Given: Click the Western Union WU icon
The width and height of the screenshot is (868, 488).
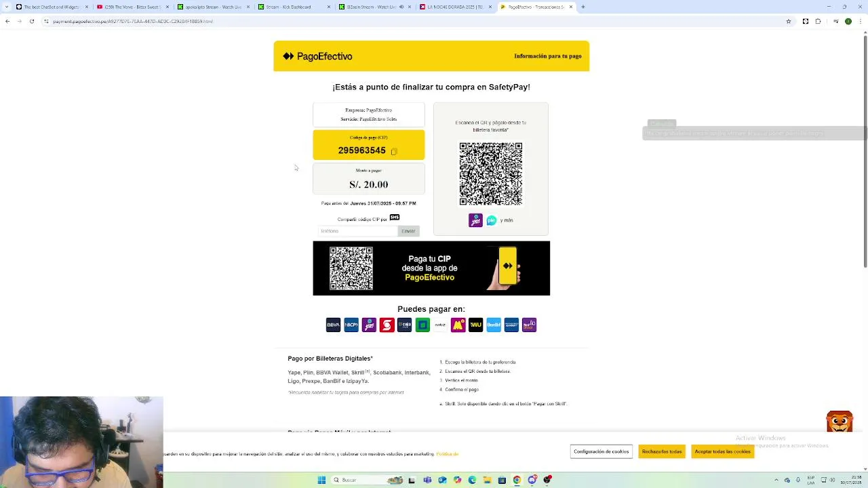Looking at the screenshot, I should click(476, 325).
